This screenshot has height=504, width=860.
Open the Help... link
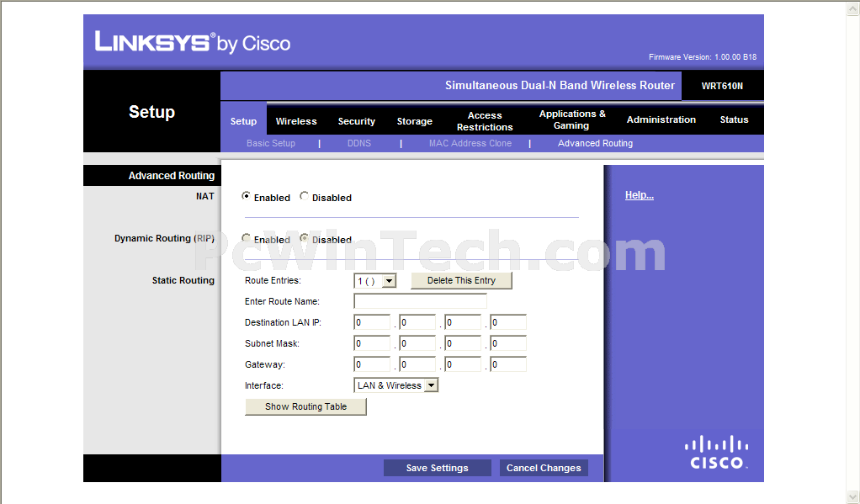click(639, 194)
